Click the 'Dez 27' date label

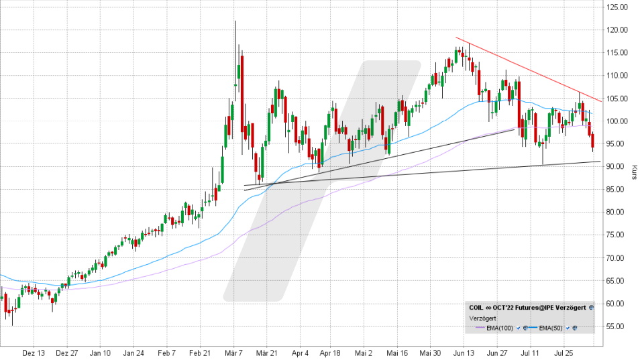(67, 353)
